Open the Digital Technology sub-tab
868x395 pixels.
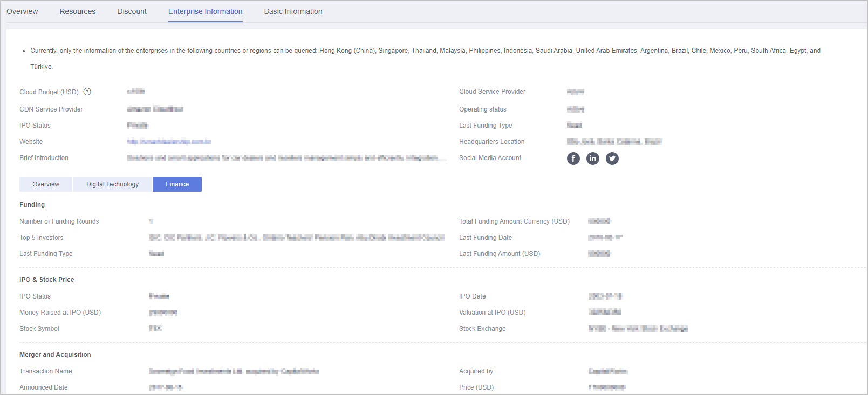click(x=113, y=184)
